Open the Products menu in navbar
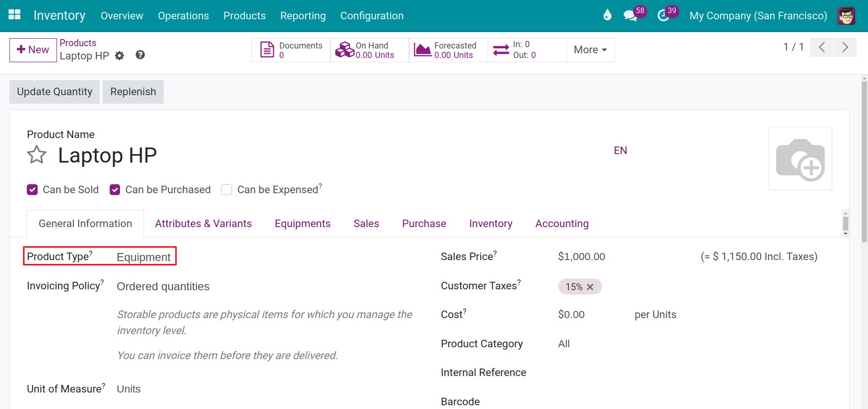The height and width of the screenshot is (409, 868). 244,16
